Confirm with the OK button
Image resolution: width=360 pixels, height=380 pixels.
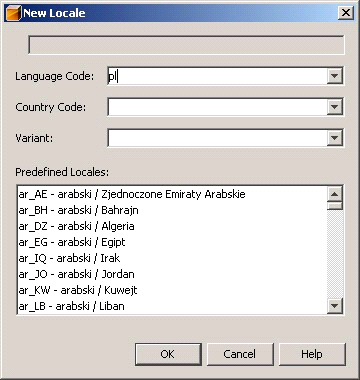pyautogui.click(x=168, y=354)
